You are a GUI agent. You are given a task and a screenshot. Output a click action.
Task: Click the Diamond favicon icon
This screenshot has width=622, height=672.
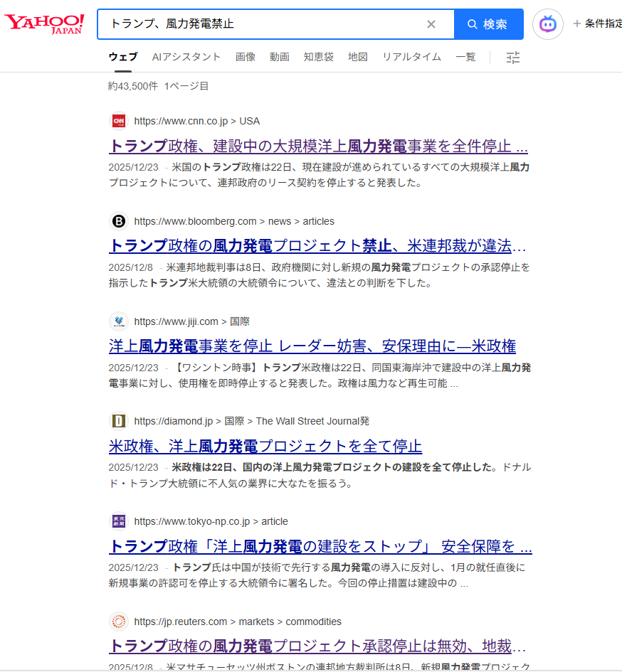[119, 421]
